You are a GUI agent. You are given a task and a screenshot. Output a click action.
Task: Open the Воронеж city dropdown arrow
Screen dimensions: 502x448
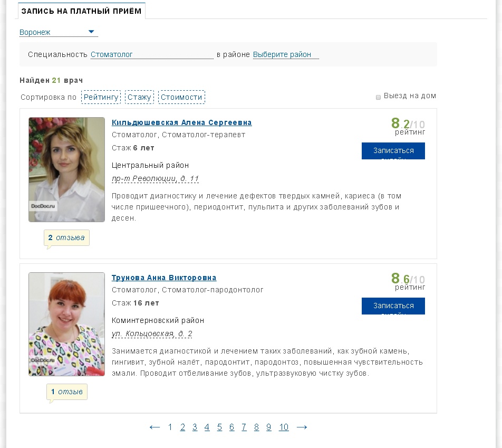91,32
